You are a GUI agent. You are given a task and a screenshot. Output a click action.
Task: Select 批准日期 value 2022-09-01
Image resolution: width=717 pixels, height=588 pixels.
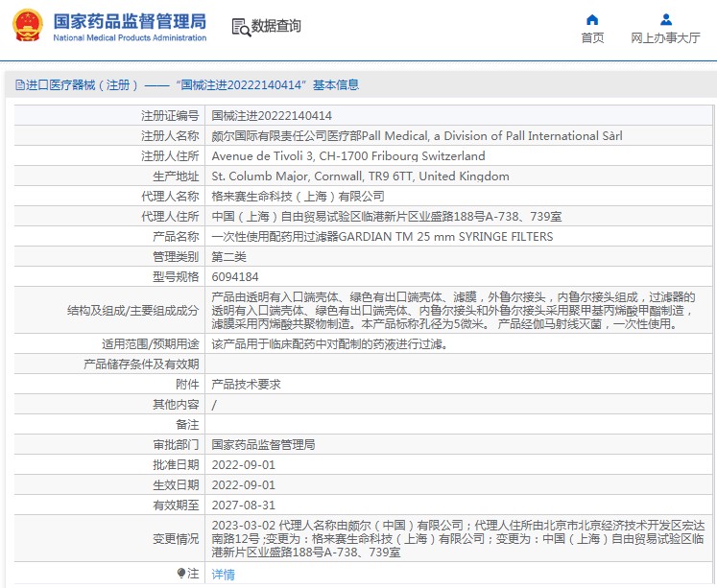243,464
